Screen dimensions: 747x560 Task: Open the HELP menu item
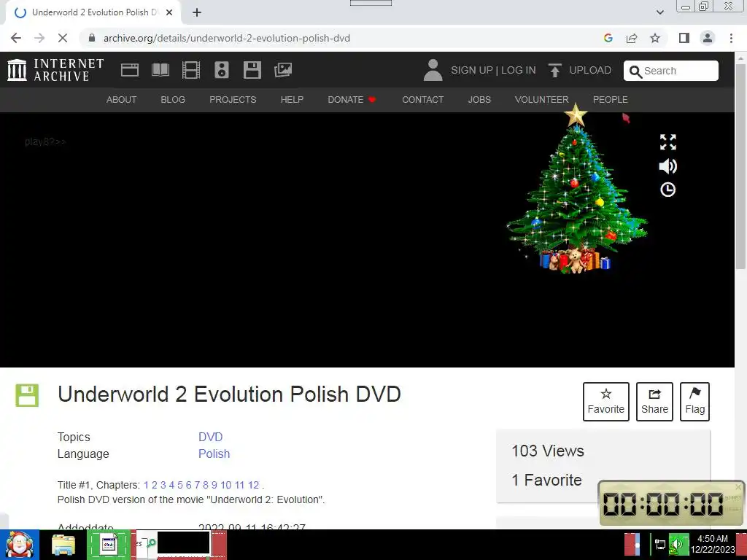292,99
